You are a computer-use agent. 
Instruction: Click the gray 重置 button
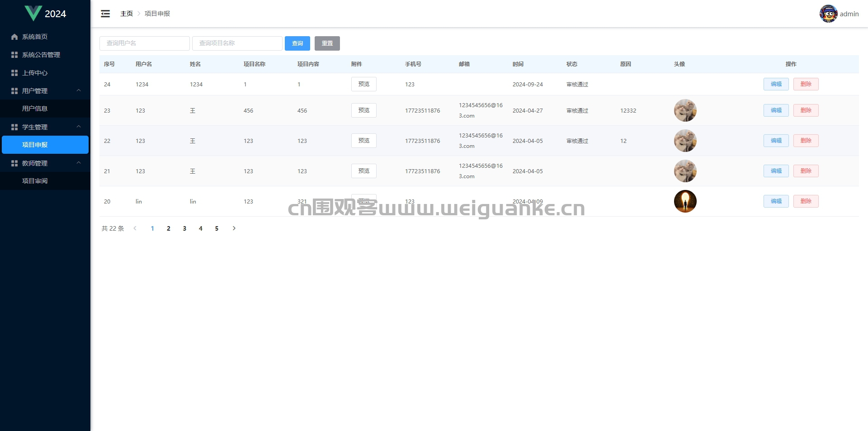327,43
